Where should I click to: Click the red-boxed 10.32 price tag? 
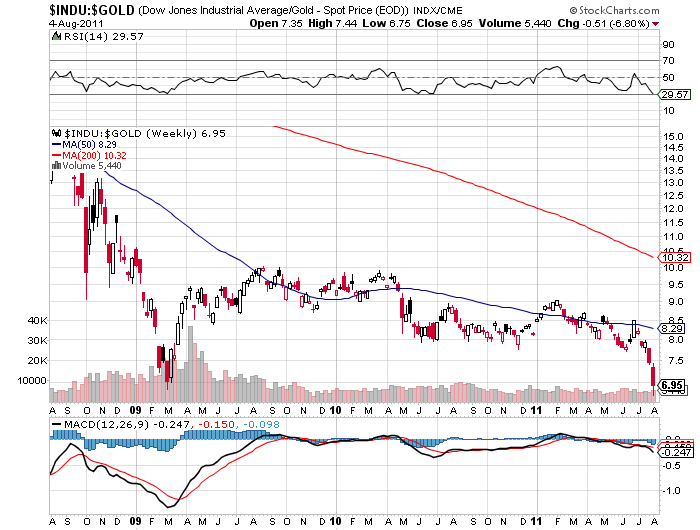675,258
